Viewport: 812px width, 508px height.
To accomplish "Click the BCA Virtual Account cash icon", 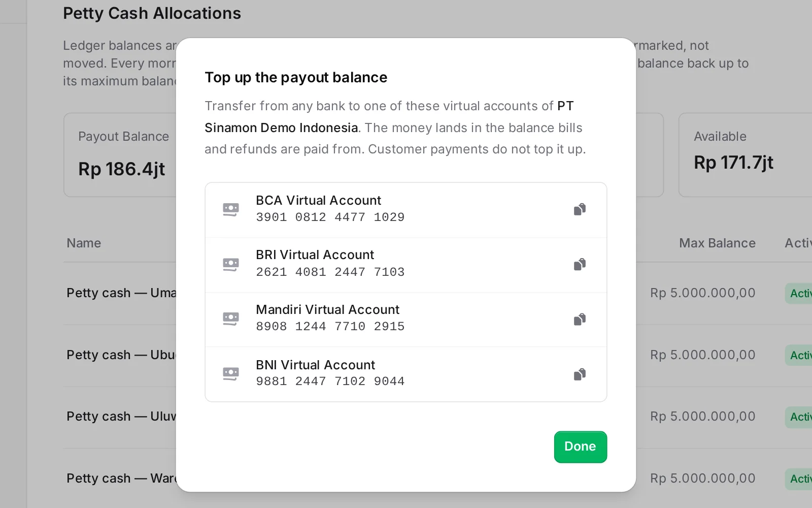I will (231, 209).
